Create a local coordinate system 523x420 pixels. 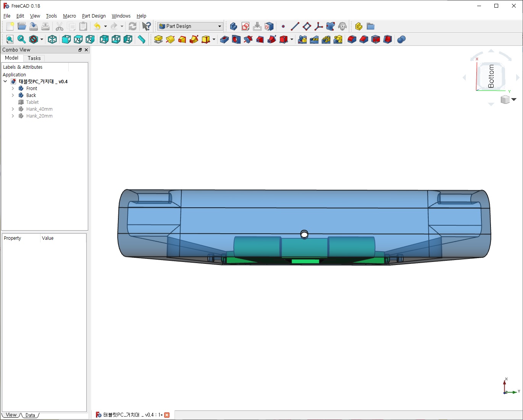[319, 26]
